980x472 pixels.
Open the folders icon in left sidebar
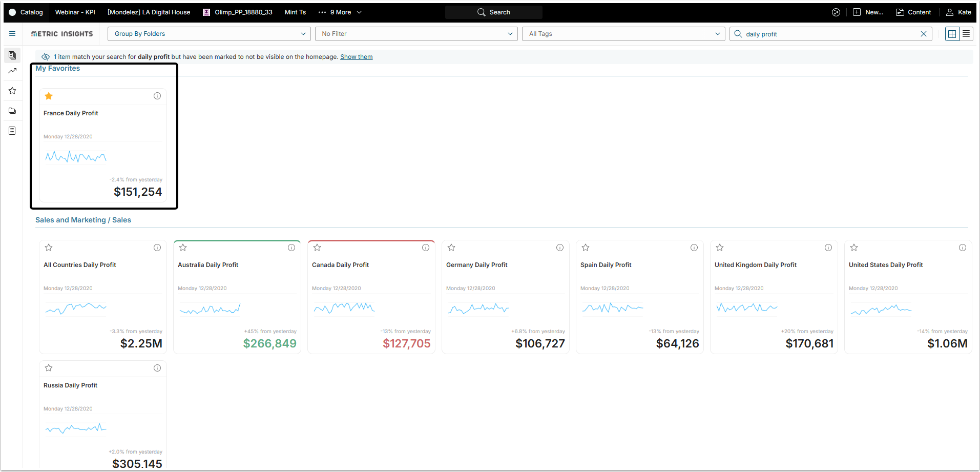12,111
